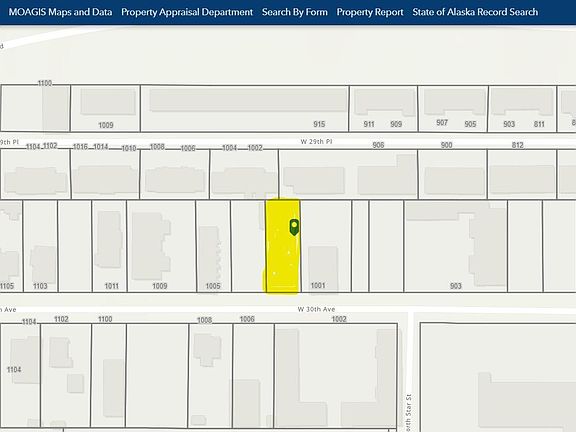Open Property Appraisal Department link

pyautogui.click(x=187, y=12)
